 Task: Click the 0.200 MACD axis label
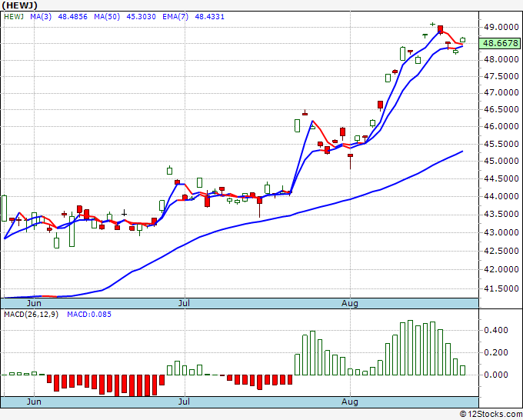click(x=496, y=352)
